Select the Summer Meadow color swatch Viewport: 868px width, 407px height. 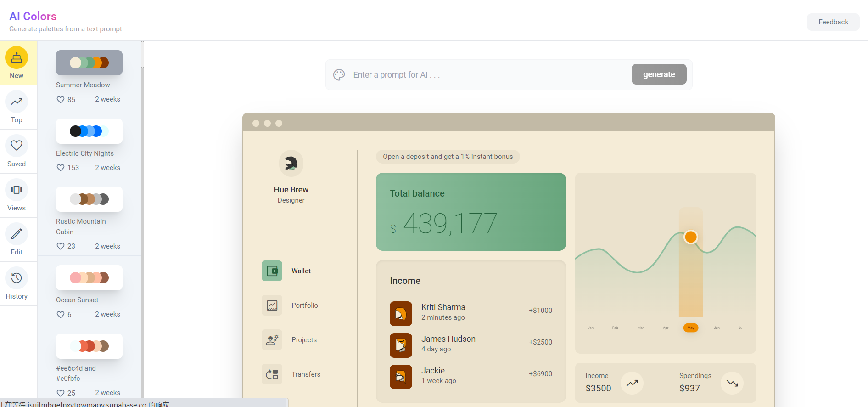89,63
